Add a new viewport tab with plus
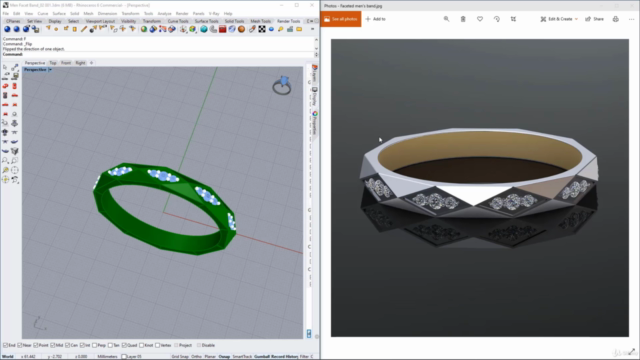Image resolution: width=640 pixels, height=360 pixels. pos(91,63)
